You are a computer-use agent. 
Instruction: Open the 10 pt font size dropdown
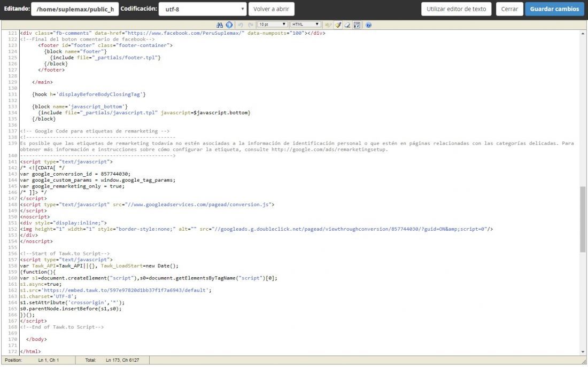pos(272,25)
